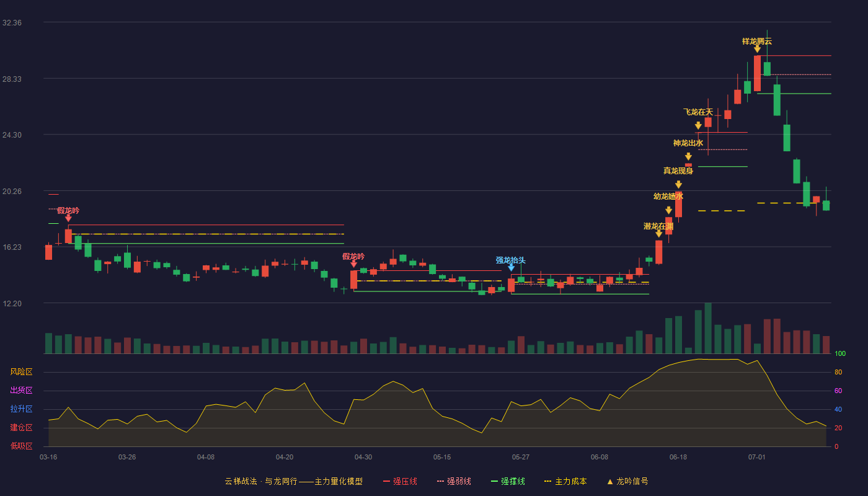Select the 拉升区 zone label
This screenshot has height=496, width=868.
(21, 409)
